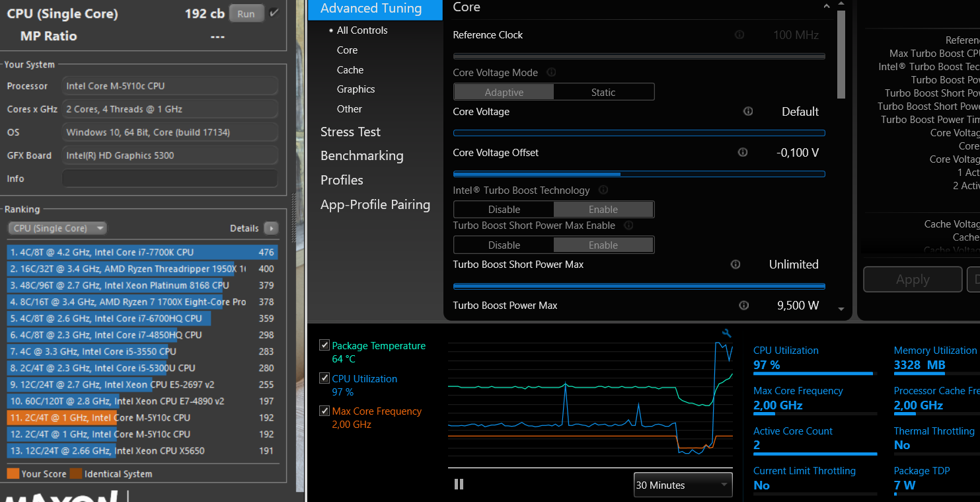
Task: Click the -0,100 V offset value
Action: pyautogui.click(x=798, y=153)
